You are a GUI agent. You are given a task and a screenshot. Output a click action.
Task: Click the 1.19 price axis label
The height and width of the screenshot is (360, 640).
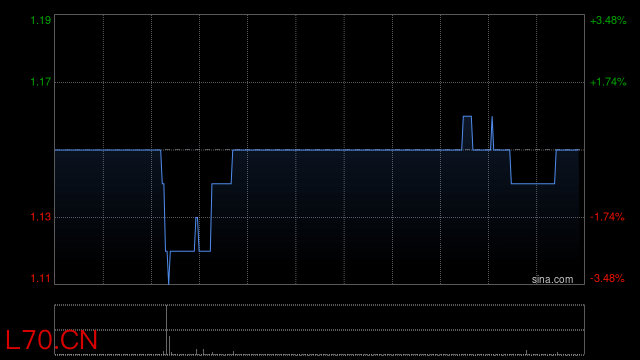coord(41,20)
